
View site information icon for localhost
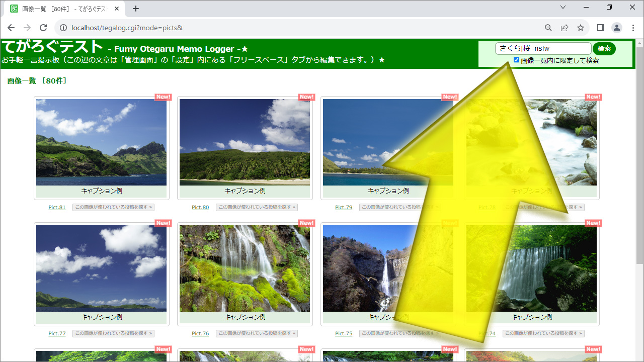coord(63,28)
